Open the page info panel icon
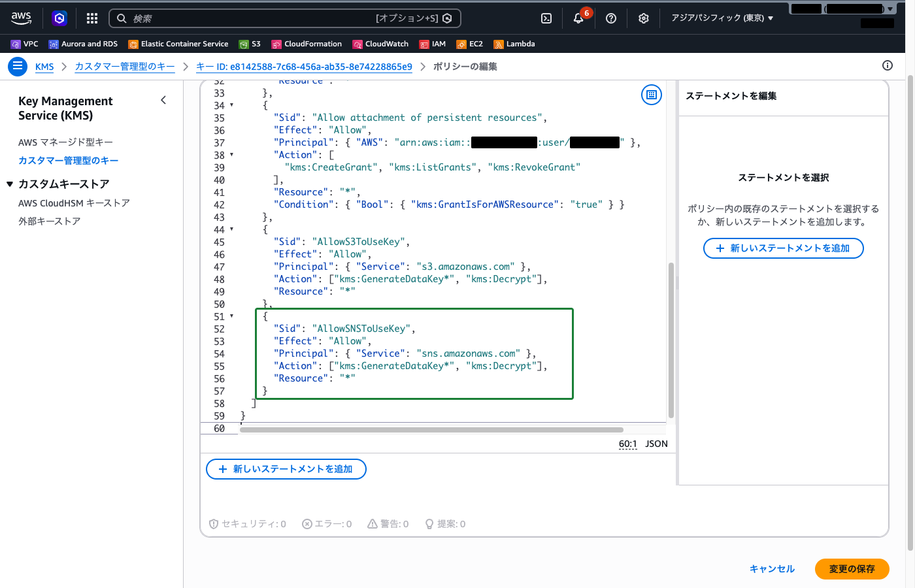Viewport: 915px width, 588px height. pyautogui.click(x=888, y=65)
